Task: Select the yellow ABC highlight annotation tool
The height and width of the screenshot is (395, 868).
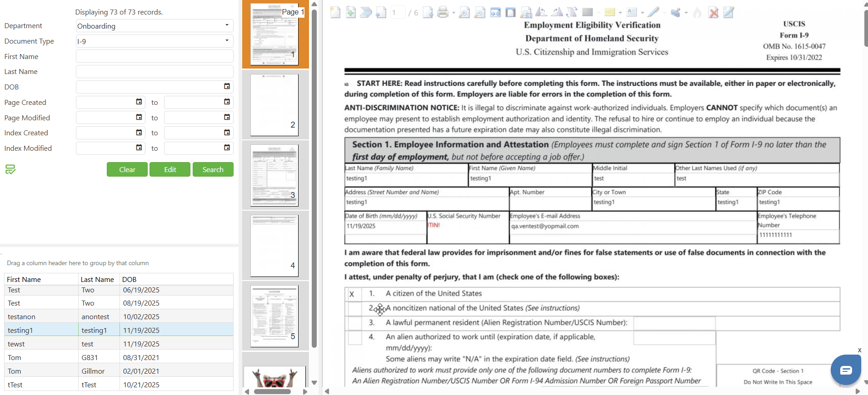Action: coord(610,12)
